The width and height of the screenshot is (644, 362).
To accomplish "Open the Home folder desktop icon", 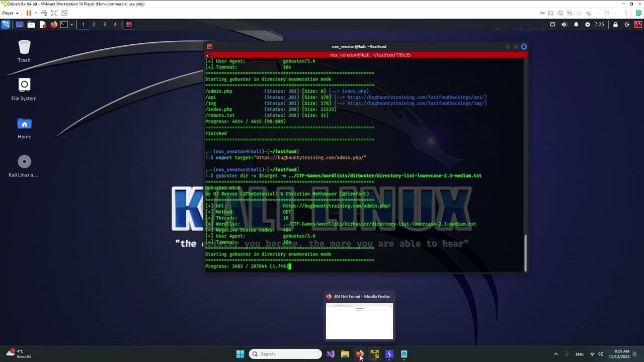I will [x=24, y=127].
